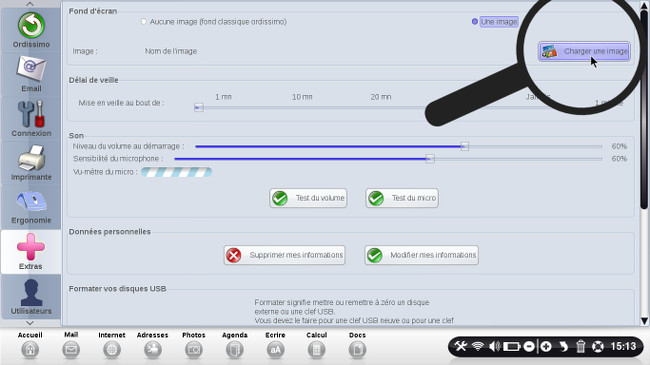Click the startup volume level slider

[x=398, y=146]
